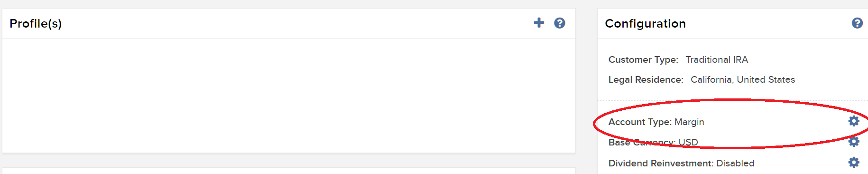Open help for the Configuration panel
868x174 pixels.
click(857, 23)
